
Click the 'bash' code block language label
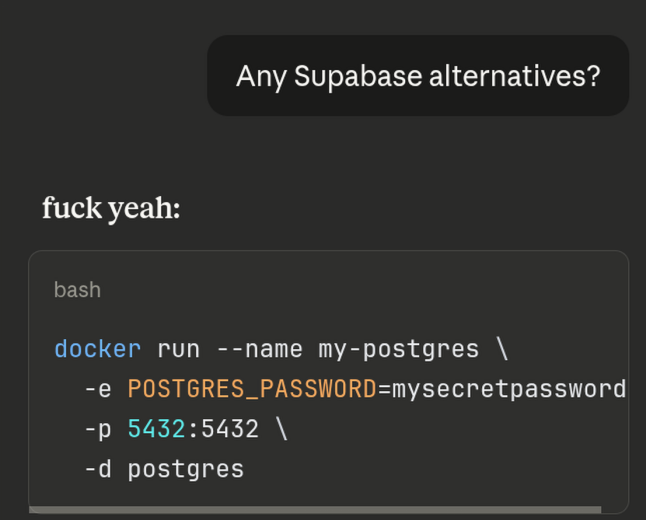(77, 290)
